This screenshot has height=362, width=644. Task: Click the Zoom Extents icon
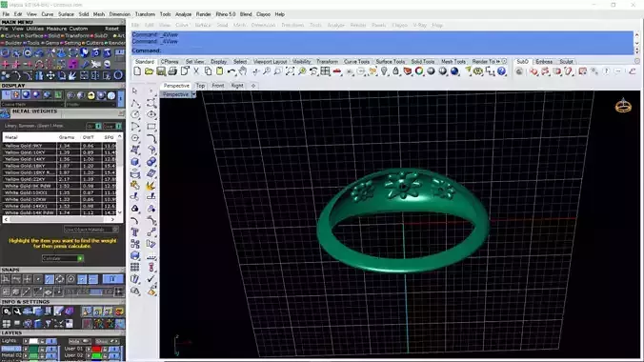290,71
